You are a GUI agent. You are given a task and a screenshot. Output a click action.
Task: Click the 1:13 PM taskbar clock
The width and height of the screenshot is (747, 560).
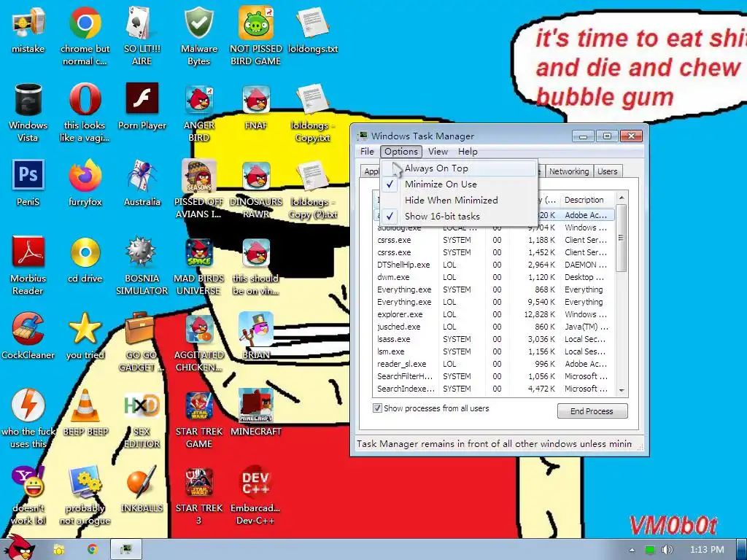pyautogui.click(x=707, y=550)
